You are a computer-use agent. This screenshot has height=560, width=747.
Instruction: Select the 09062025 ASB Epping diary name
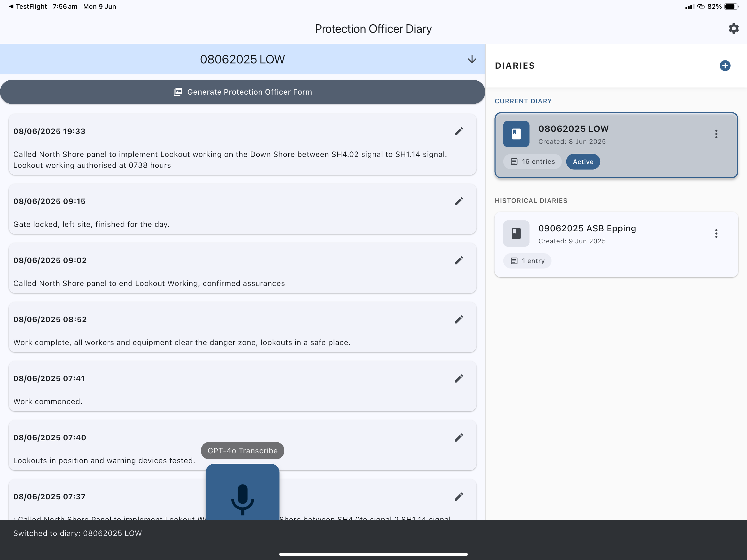tap(587, 228)
